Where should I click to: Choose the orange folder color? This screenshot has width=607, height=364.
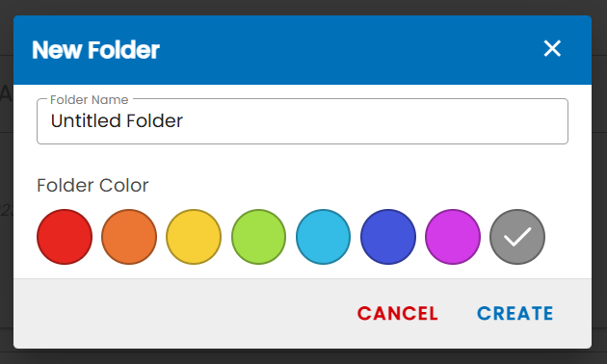coord(129,237)
